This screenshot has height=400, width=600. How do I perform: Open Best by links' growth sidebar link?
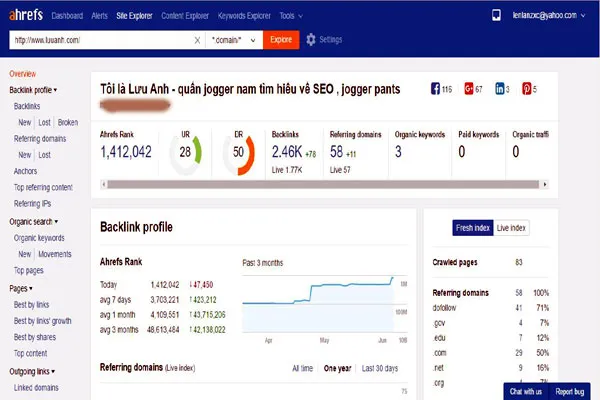(42, 321)
